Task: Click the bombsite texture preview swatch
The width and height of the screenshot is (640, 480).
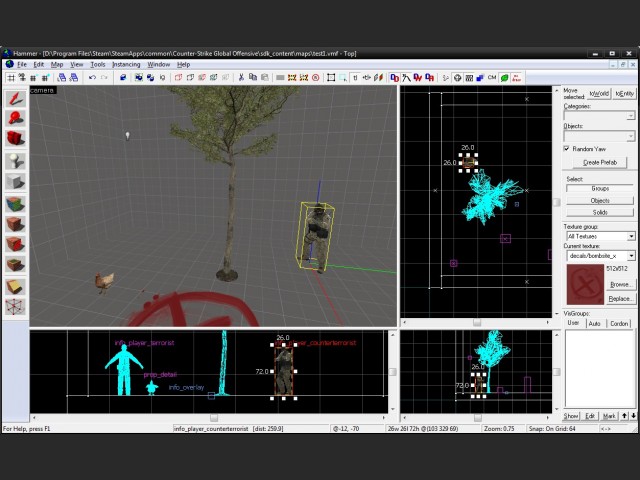Action: pos(585,284)
